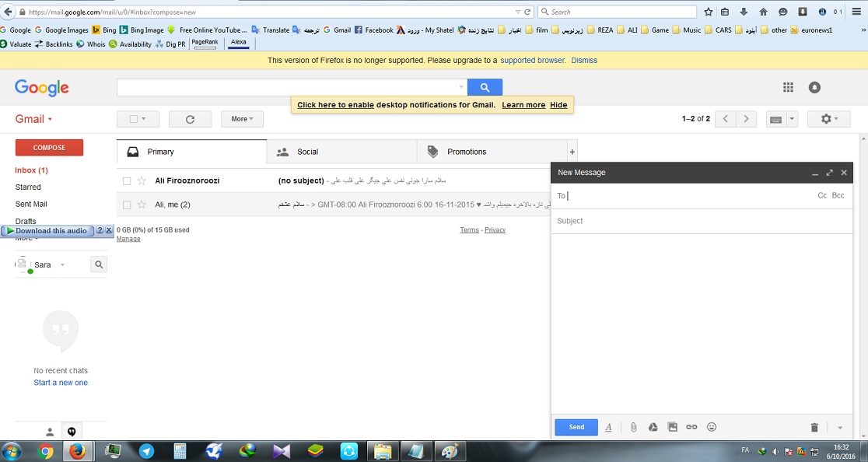
Task: Dismiss the unsupported Firefox warning
Action: pos(584,61)
